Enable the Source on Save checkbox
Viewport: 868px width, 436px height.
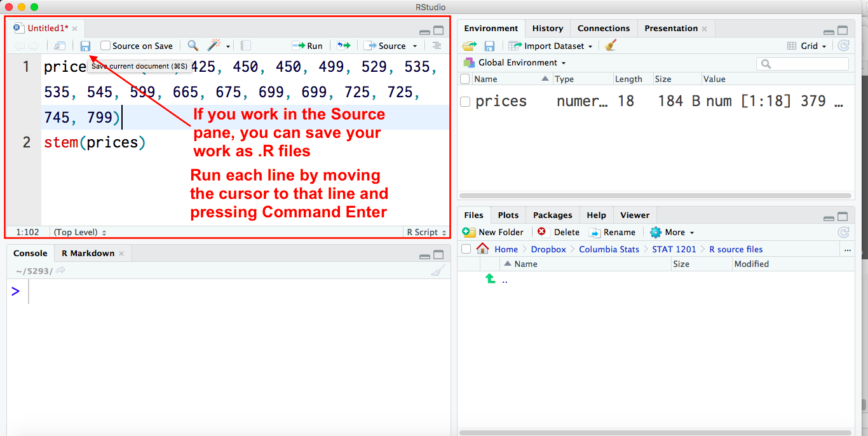pos(105,46)
